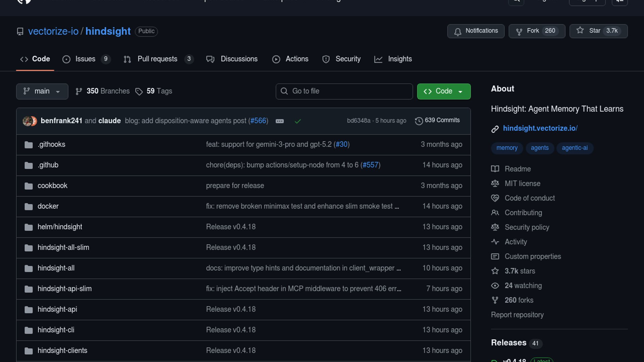Open the hindsight-api-slim folder

[x=64, y=289]
